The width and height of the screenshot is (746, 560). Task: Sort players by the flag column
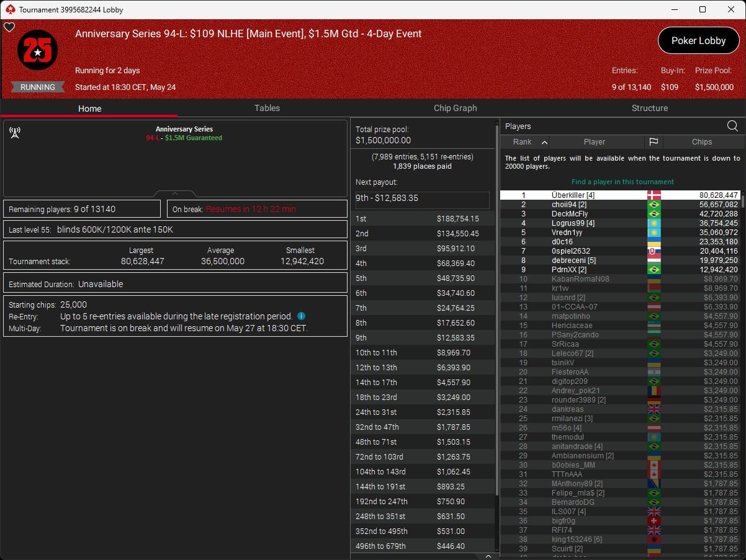(x=654, y=142)
